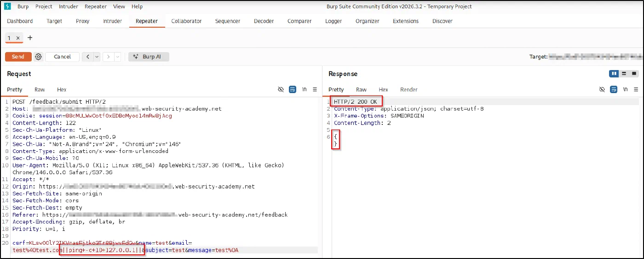Select top-bottom stacked layout

624,74
